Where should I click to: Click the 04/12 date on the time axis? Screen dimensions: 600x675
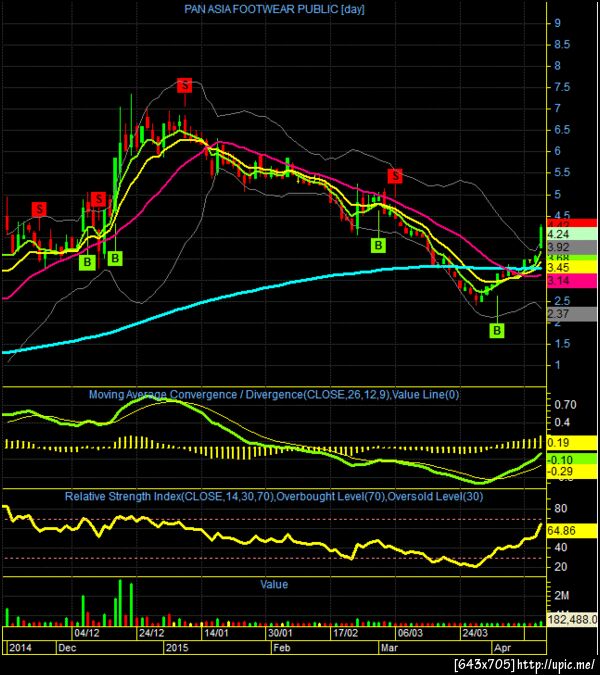(x=87, y=633)
